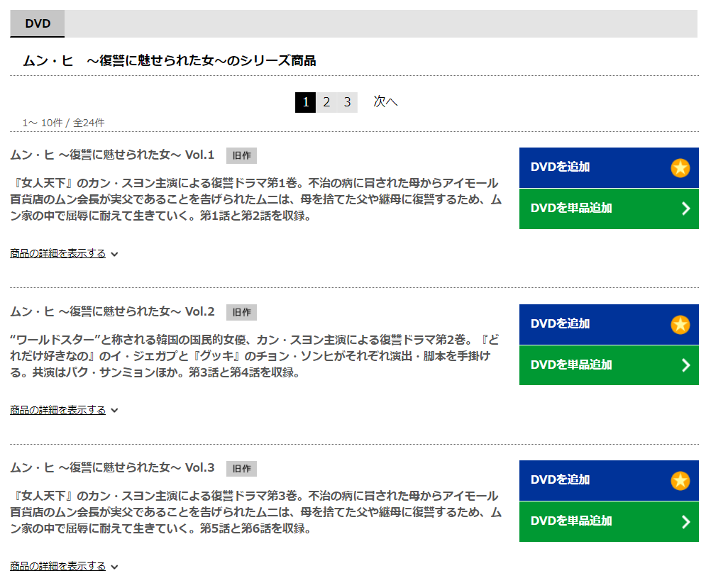Click arrow icon on Vol.2 DVDを単品追加

685,365
